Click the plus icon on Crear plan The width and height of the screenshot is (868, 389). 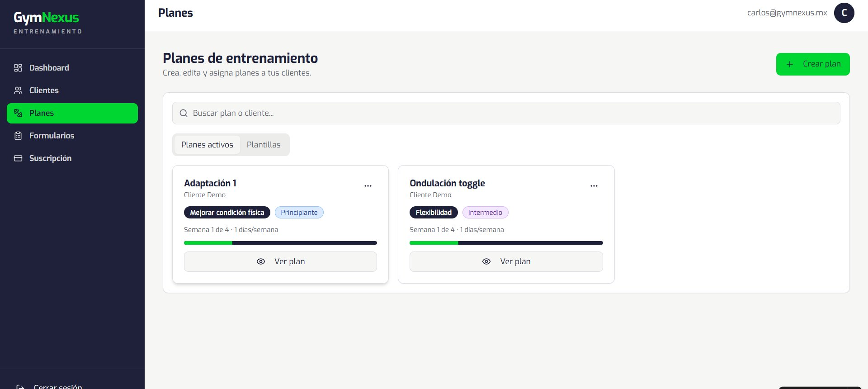(790, 64)
